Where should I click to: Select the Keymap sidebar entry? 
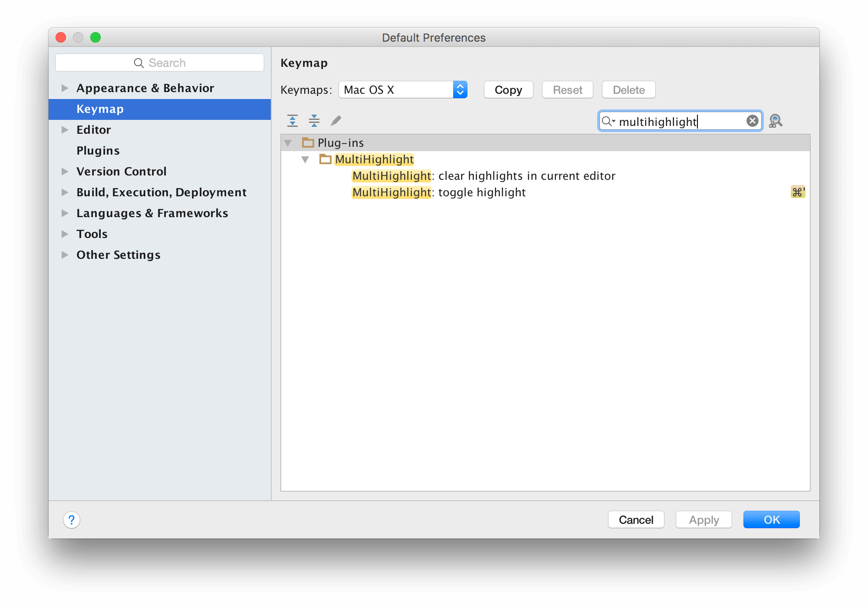click(x=100, y=109)
